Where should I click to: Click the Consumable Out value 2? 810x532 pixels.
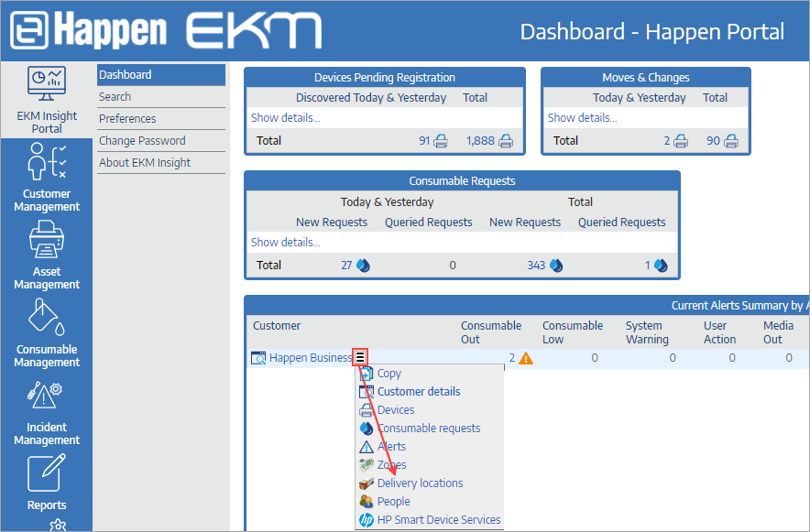tap(512, 358)
